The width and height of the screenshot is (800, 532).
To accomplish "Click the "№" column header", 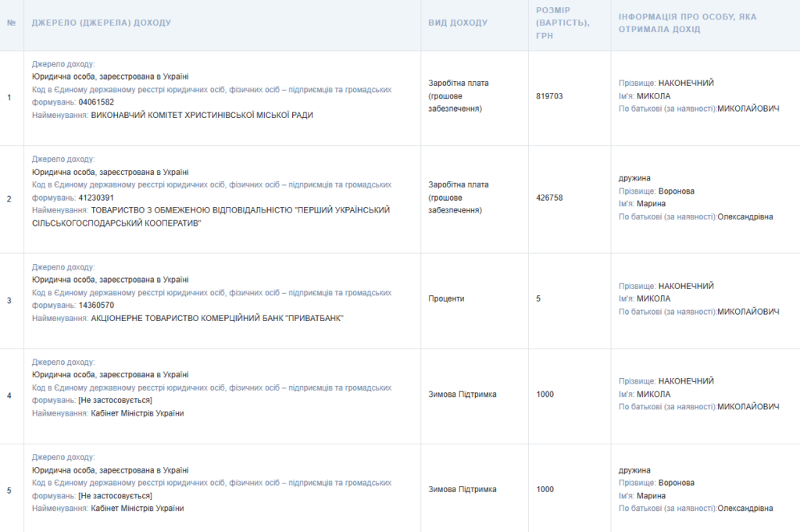I will (x=11, y=23).
